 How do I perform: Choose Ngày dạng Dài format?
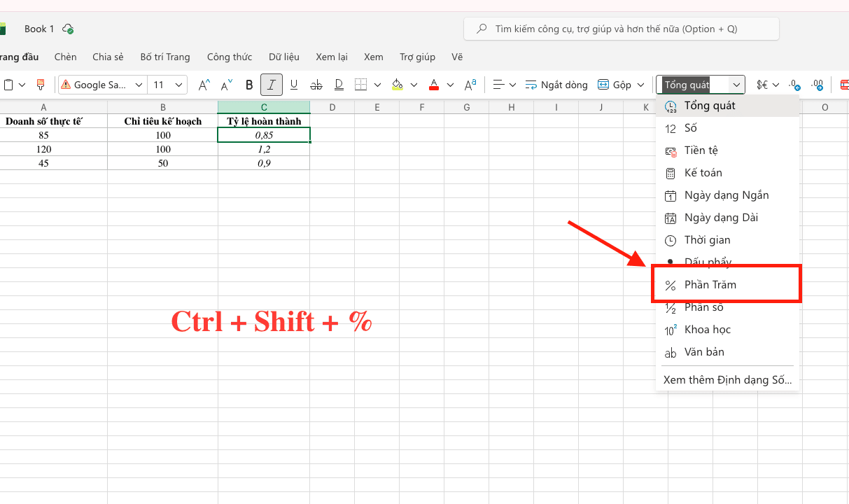click(727, 218)
